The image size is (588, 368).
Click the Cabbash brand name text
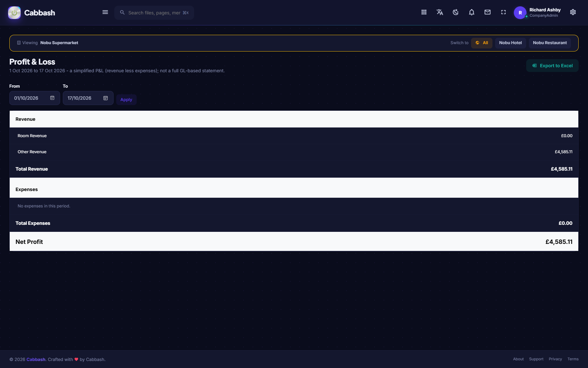tap(39, 13)
